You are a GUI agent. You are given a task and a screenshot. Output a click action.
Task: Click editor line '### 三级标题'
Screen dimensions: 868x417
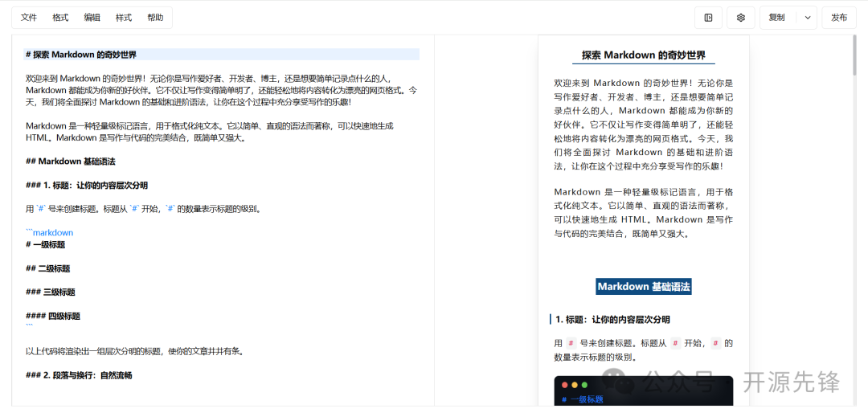(51, 292)
